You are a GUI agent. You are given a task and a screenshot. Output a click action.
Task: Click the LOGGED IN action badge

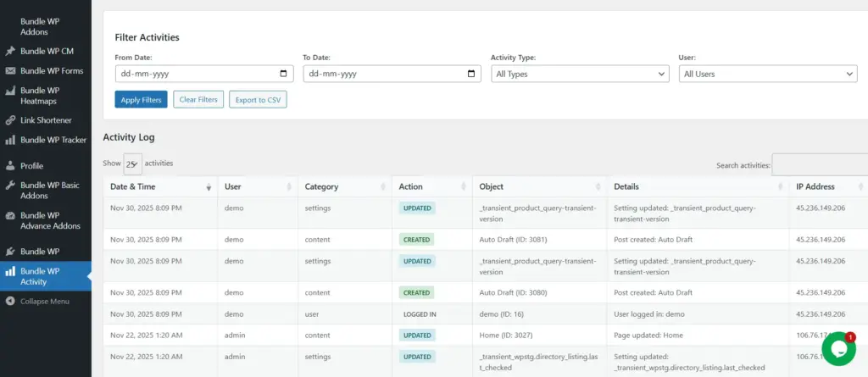tap(420, 314)
